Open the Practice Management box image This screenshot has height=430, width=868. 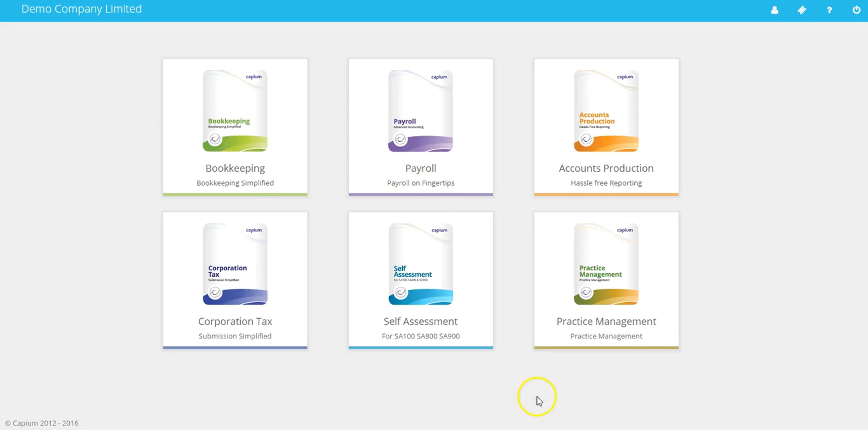[x=606, y=264]
